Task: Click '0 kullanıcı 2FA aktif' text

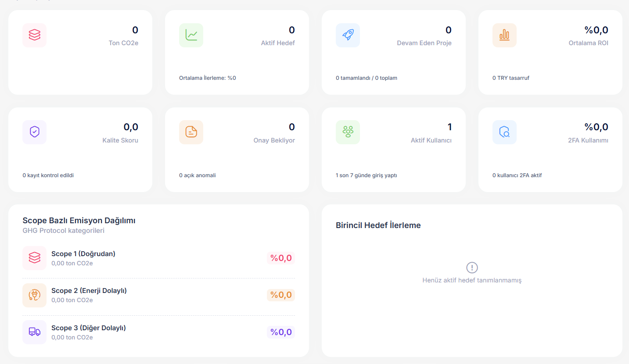Action: tap(517, 175)
